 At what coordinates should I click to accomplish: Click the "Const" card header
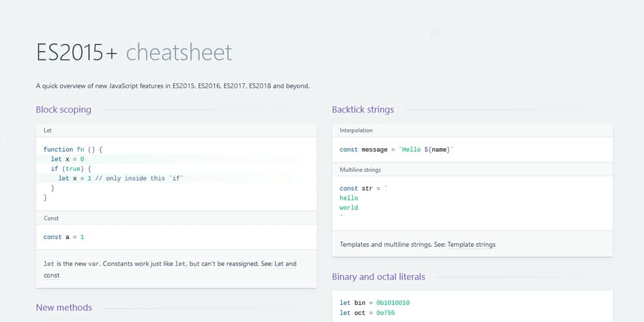(176, 218)
